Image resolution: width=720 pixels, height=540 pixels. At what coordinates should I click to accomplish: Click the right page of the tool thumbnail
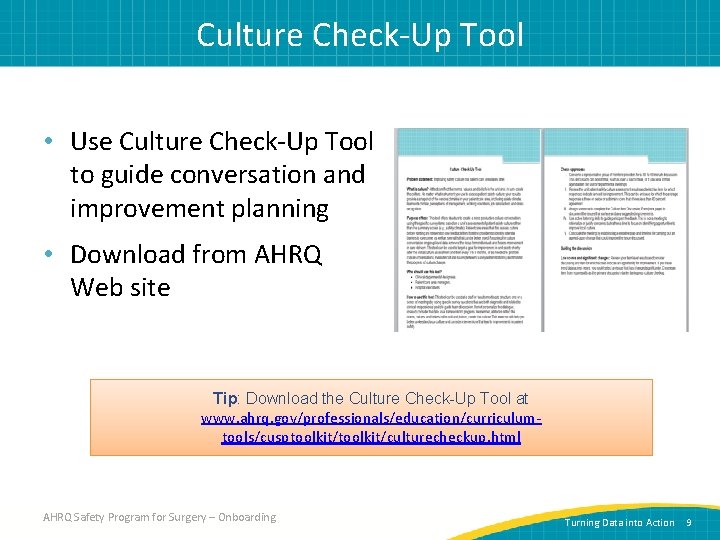click(616, 230)
